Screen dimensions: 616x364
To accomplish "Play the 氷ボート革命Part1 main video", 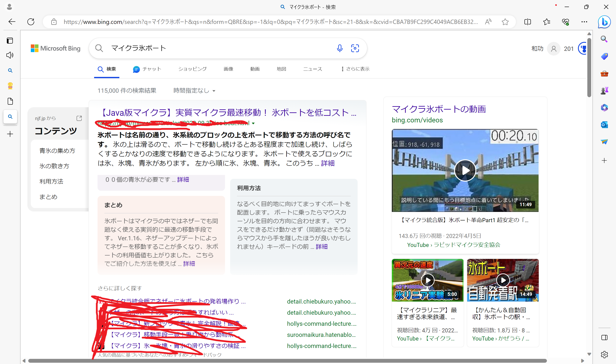I will (465, 170).
